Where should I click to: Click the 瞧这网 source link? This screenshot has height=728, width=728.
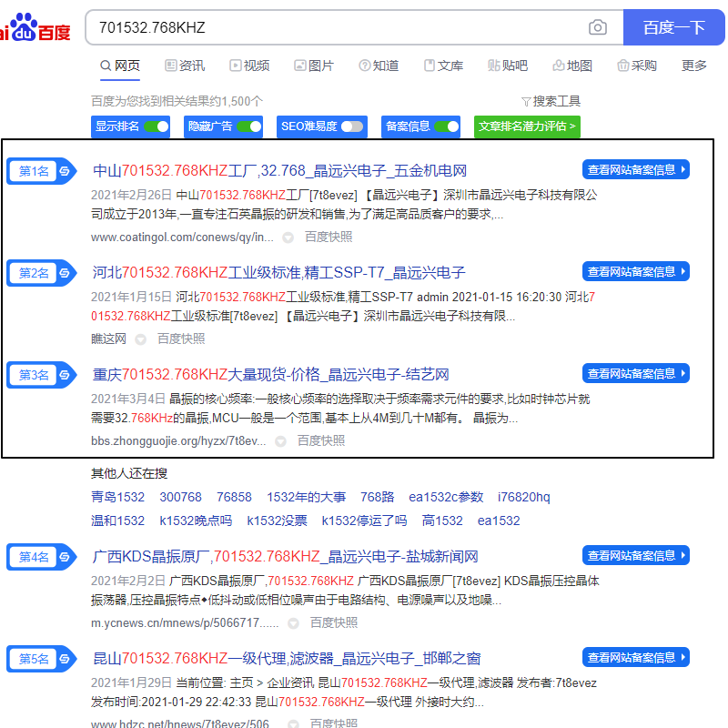pos(108,339)
